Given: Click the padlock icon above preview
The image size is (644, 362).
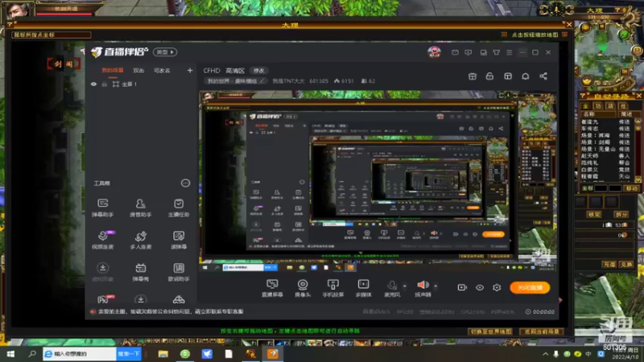Looking at the screenshot, I should coord(489,76).
